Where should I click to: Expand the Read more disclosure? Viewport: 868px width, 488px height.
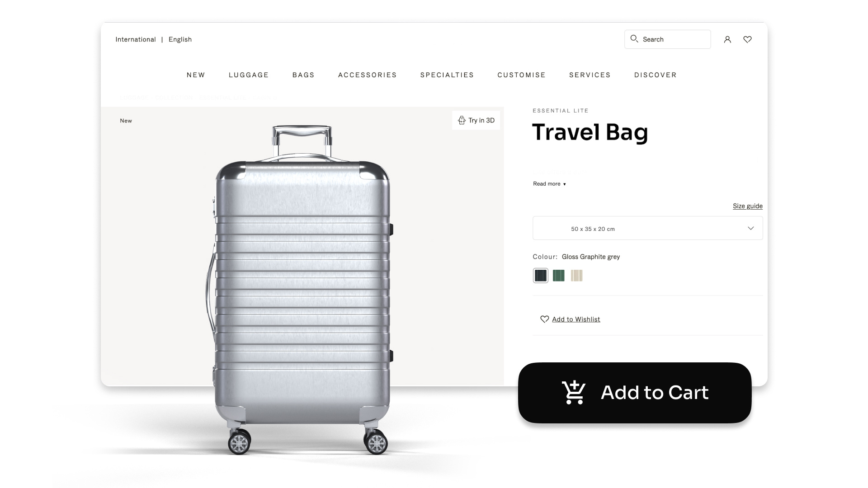click(x=548, y=183)
